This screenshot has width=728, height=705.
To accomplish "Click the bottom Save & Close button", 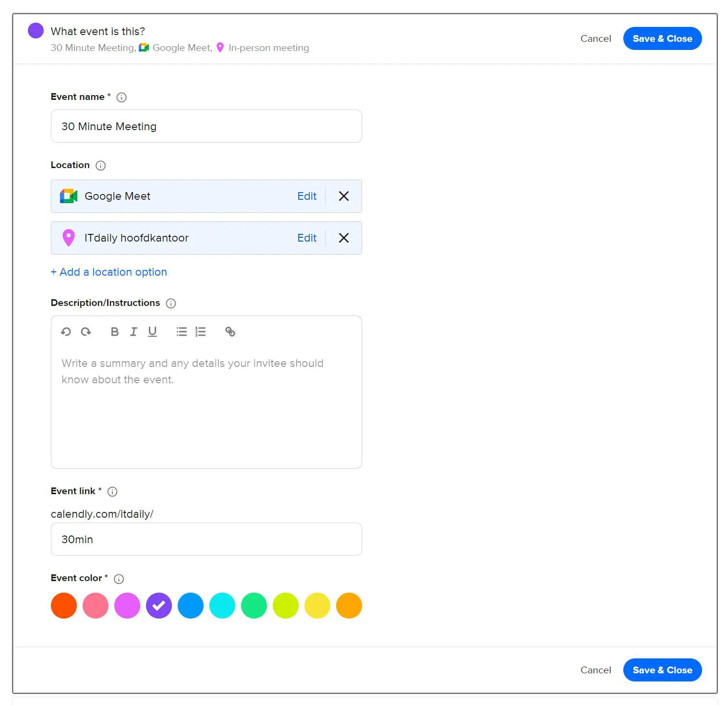I will pos(662,670).
